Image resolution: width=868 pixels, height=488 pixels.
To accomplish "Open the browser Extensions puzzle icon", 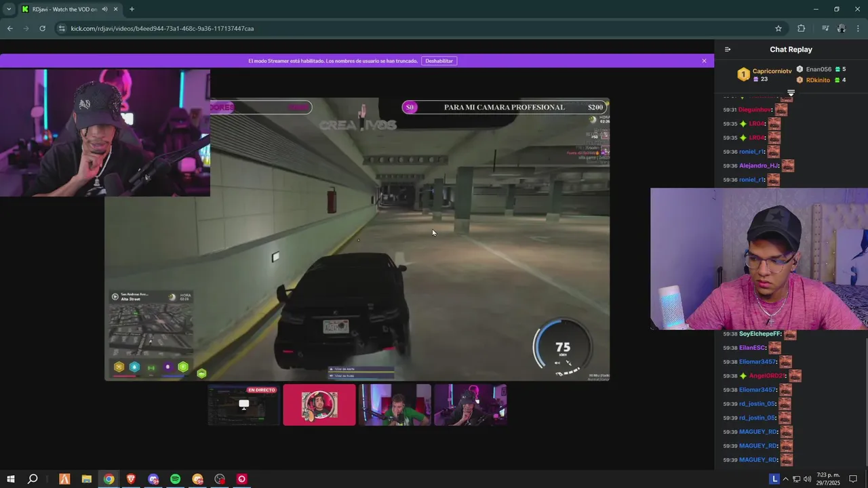I will pyautogui.click(x=802, y=28).
